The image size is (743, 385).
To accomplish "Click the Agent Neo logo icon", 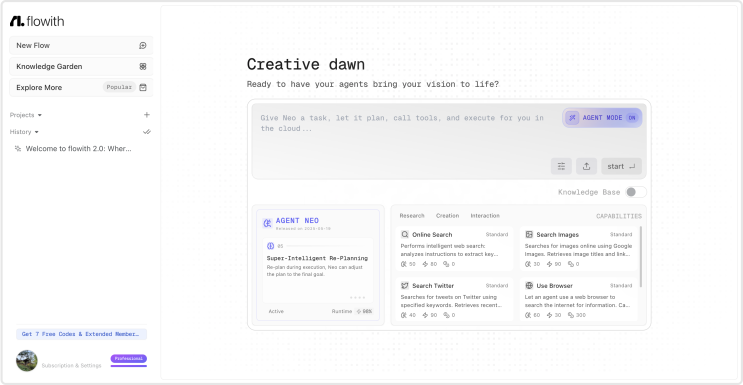I will (x=268, y=223).
